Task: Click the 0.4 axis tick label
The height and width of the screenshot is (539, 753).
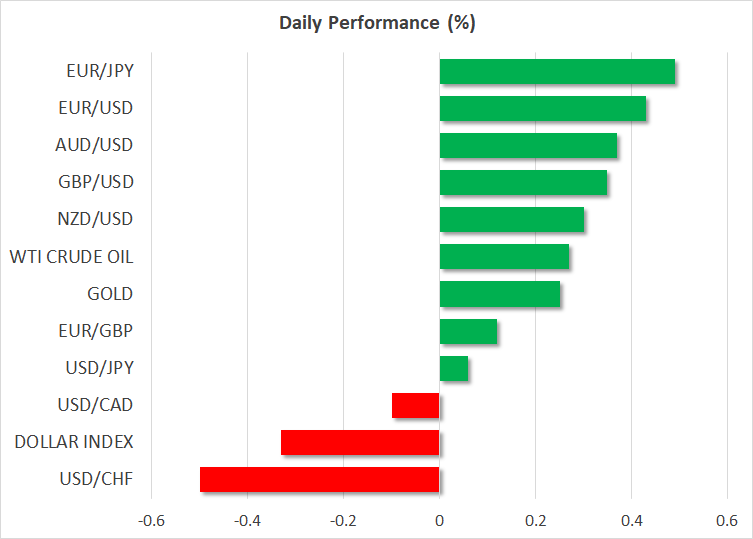Action: pyautogui.click(x=631, y=521)
